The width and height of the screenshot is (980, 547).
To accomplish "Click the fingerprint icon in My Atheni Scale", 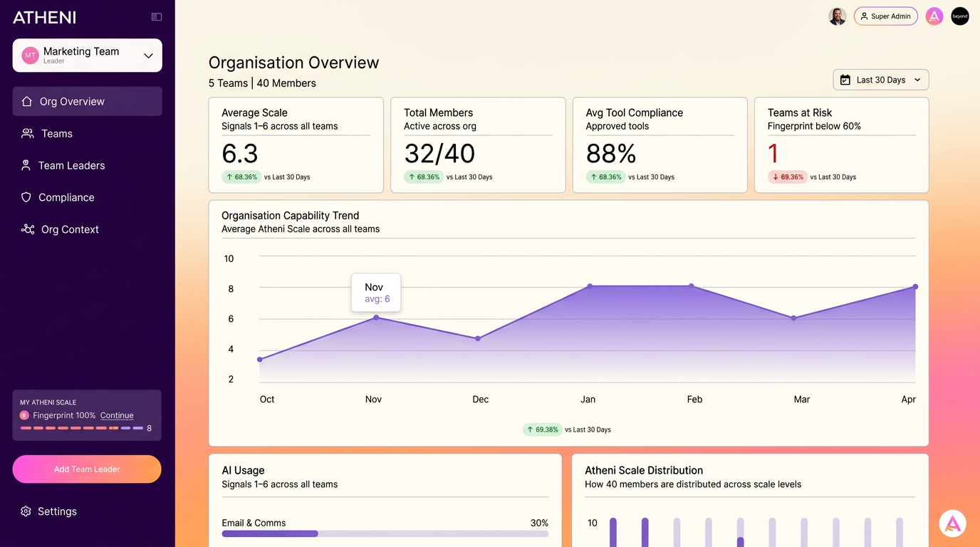I will (24, 415).
